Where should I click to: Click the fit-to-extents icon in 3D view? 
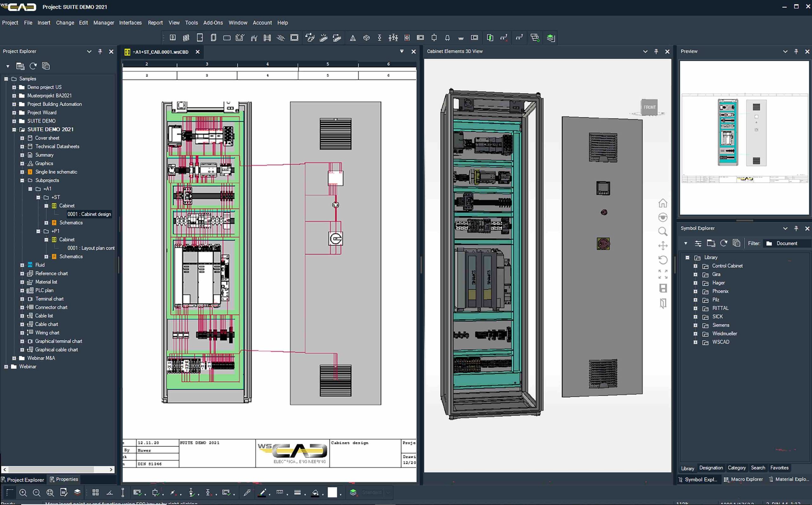tap(663, 274)
